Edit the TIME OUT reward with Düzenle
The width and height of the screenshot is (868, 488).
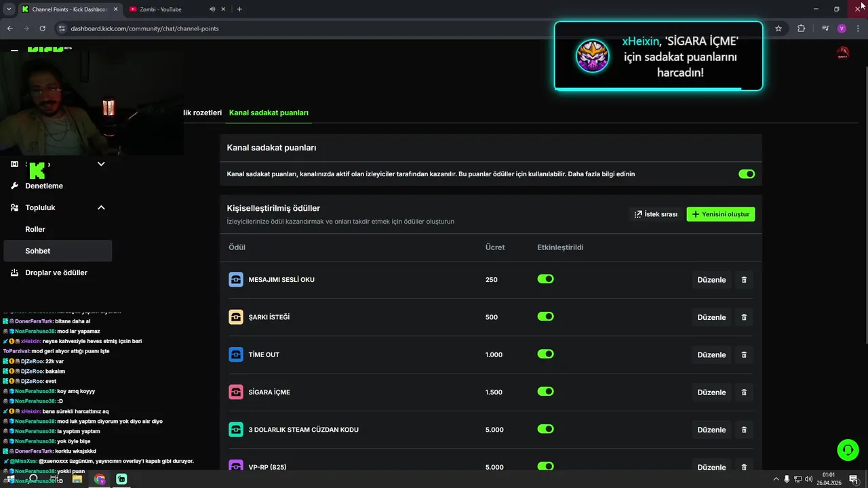(x=711, y=354)
